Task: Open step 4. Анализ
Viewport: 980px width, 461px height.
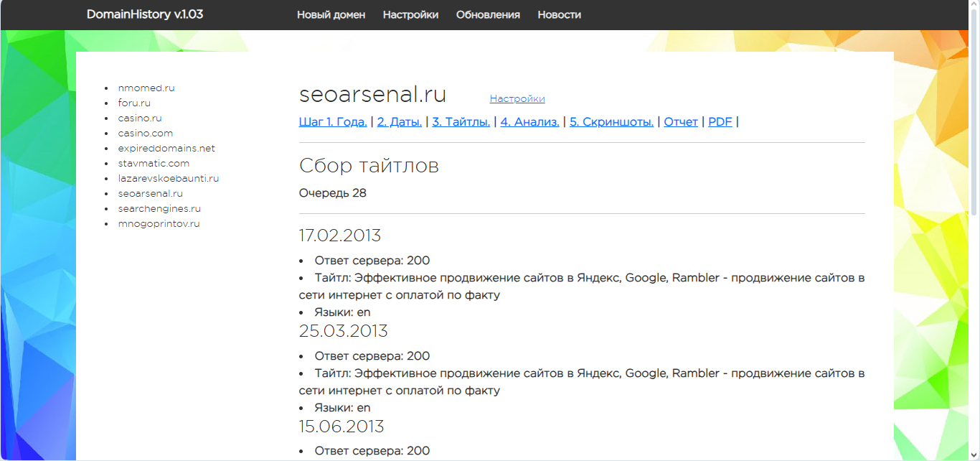Action: tap(529, 122)
